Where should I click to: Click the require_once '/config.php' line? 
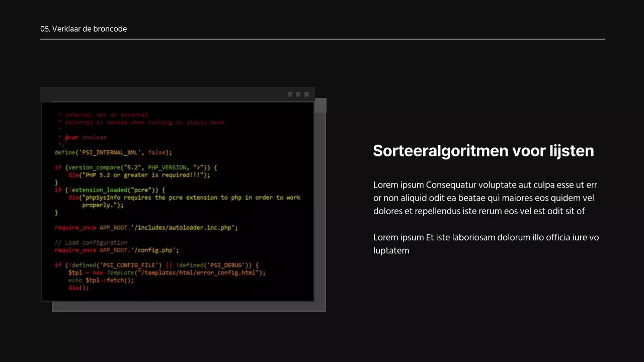(x=117, y=250)
